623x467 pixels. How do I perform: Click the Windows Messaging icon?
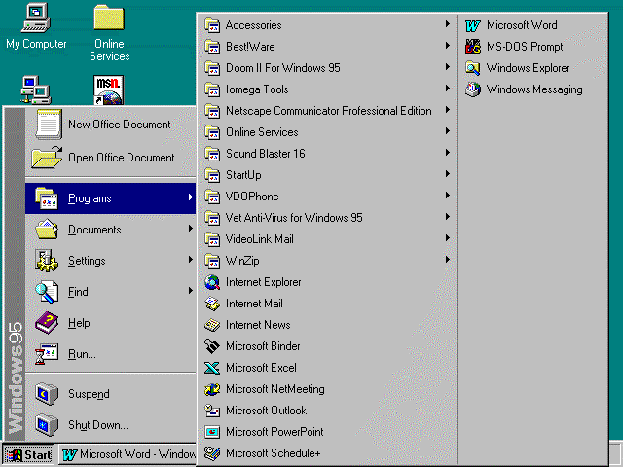click(x=473, y=90)
